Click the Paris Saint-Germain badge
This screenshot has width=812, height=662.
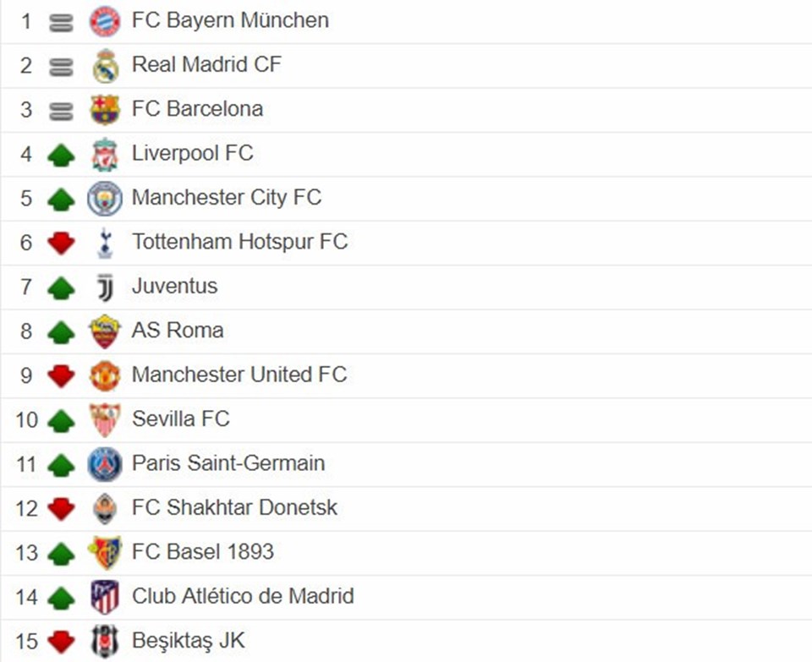point(105,464)
